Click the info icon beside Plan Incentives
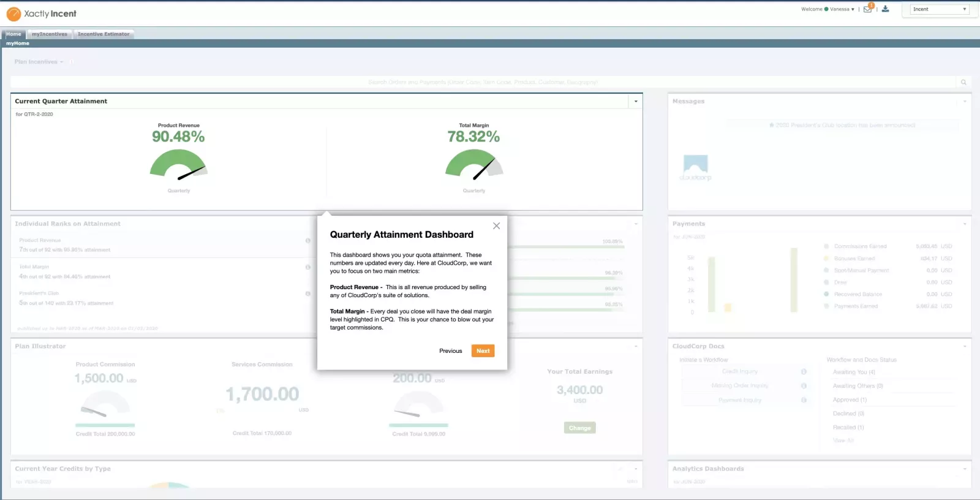This screenshot has height=500, width=980. pos(71,62)
